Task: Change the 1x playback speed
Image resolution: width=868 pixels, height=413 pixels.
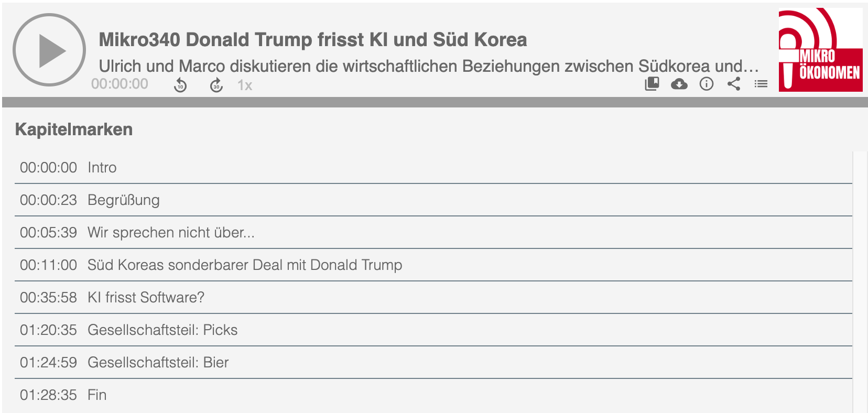Action: pos(245,85)
